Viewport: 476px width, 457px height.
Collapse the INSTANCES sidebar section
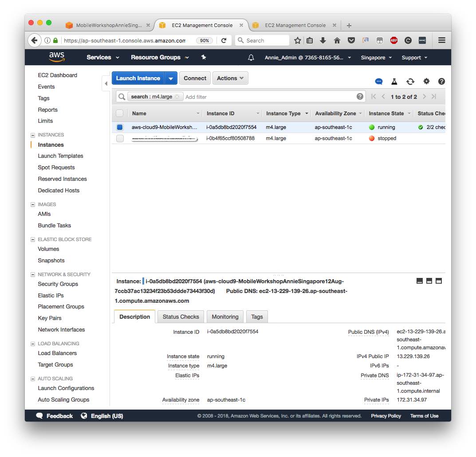[33, 135]
